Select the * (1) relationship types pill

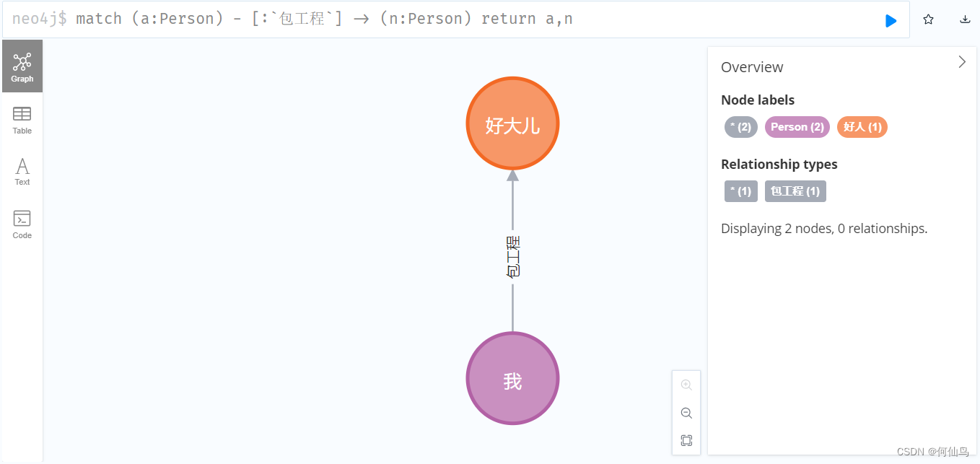(740, 191)
